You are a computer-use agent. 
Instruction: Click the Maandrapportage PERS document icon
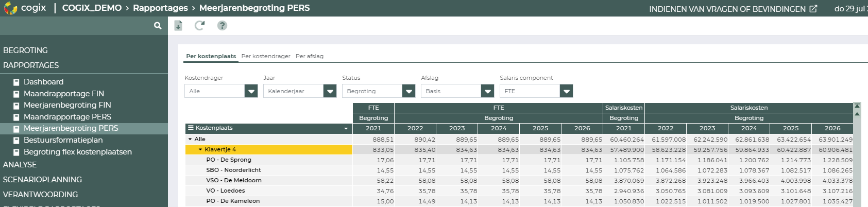[16, 117]
